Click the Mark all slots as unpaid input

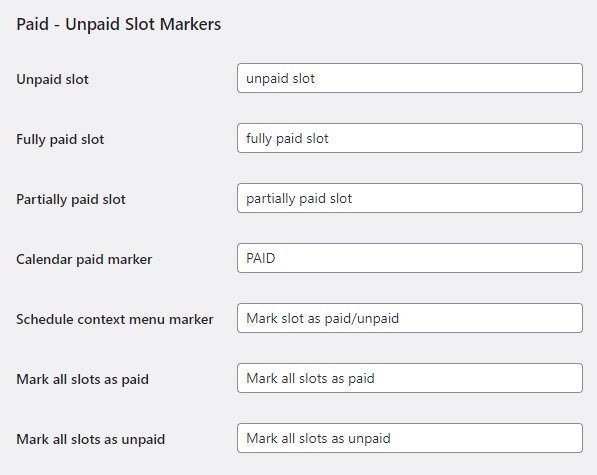[x=410, y=438]
